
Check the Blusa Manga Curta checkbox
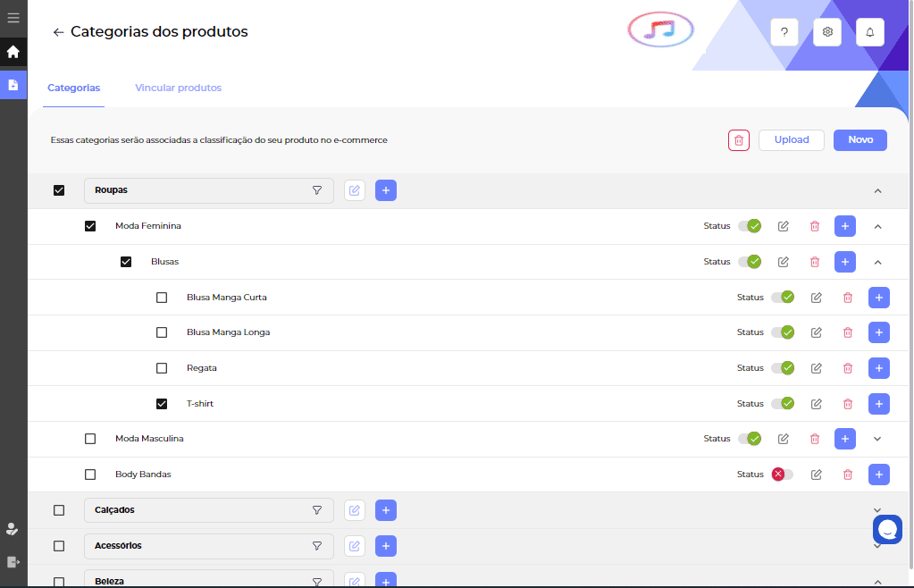click(x=162, y=298)
